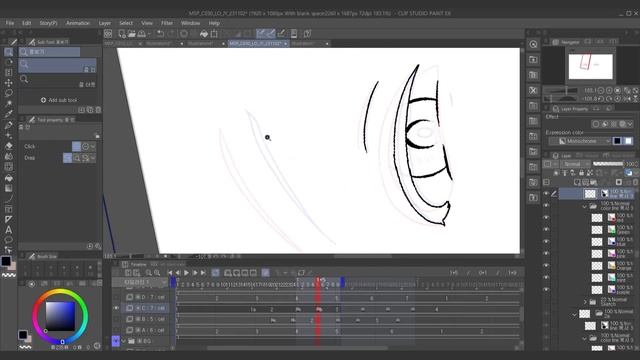Toggle visibility of the purple layer
The width and height of the screenshot is (640, 360).
pyautogui.click(x=546, y=289)
